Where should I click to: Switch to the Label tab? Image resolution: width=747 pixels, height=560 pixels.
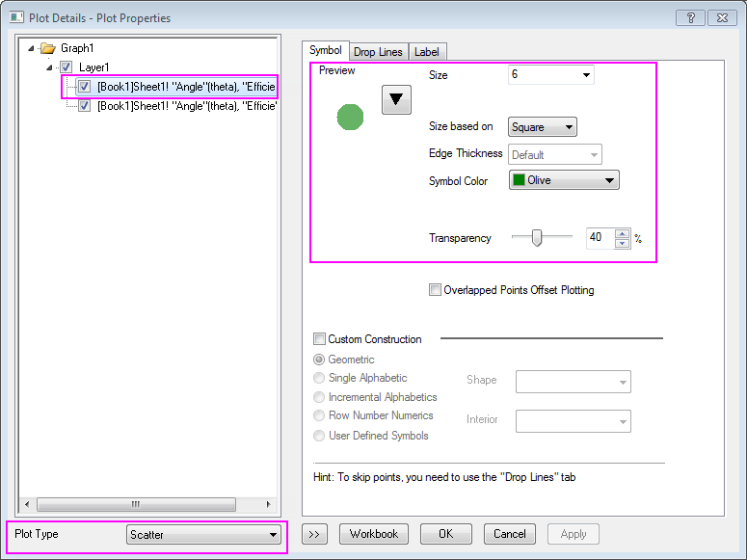tap(428, 52)
